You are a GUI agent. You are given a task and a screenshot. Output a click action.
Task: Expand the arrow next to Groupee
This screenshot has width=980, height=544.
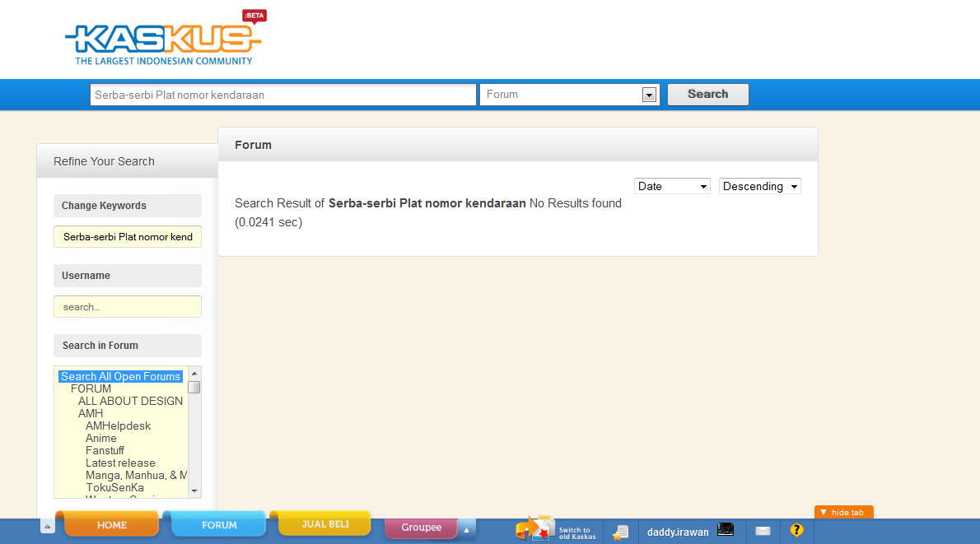466,530
